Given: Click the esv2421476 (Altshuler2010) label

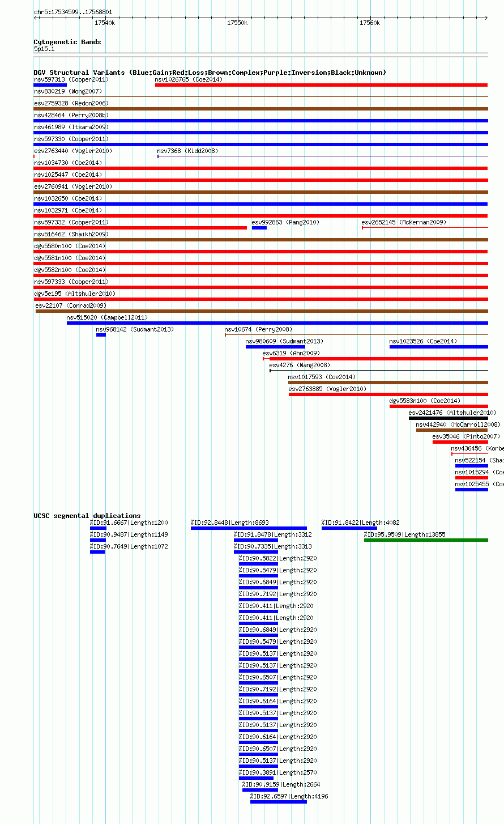Looking at the screenshot, I should (452, 413).
